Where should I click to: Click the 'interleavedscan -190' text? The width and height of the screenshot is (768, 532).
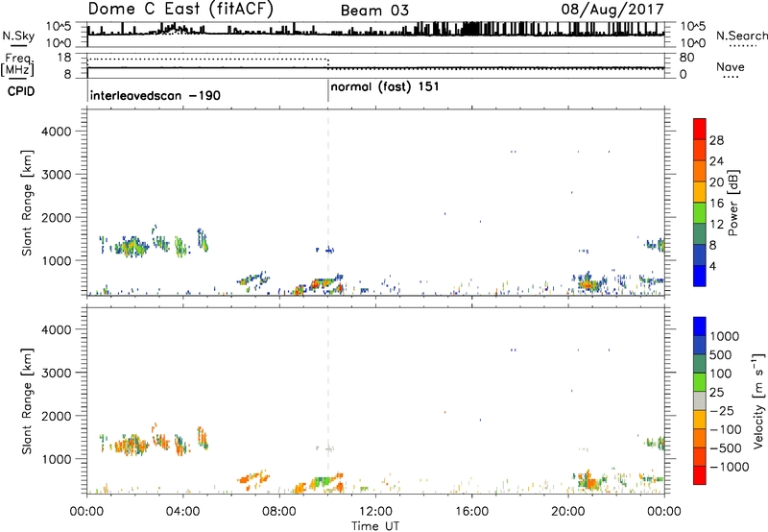tap(155, 95)
